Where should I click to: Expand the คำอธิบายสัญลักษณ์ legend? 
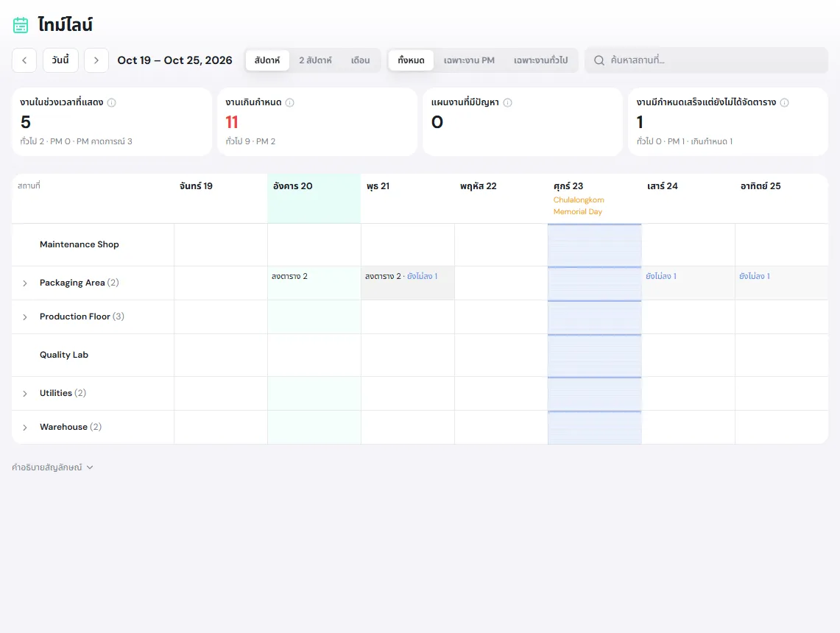coord(52,467)
